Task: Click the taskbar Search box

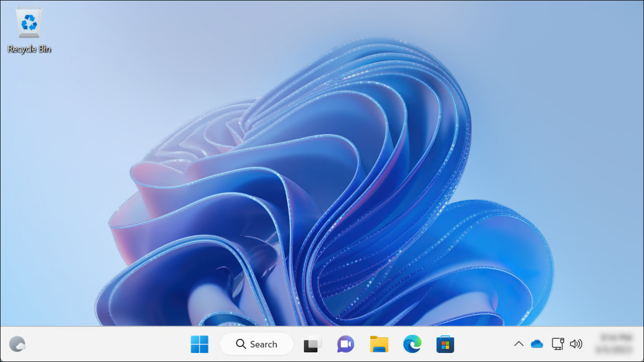Action: tap(257, 344)
